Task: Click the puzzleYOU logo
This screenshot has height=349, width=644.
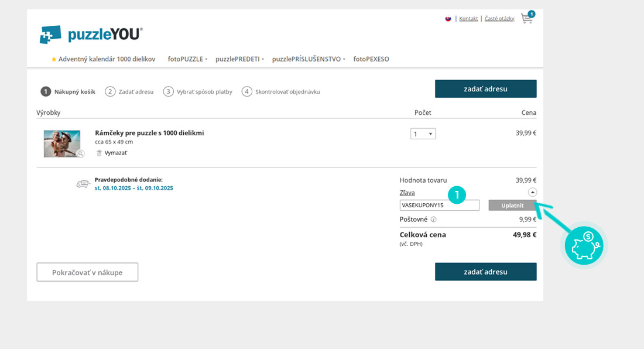Action: point(91,35)
